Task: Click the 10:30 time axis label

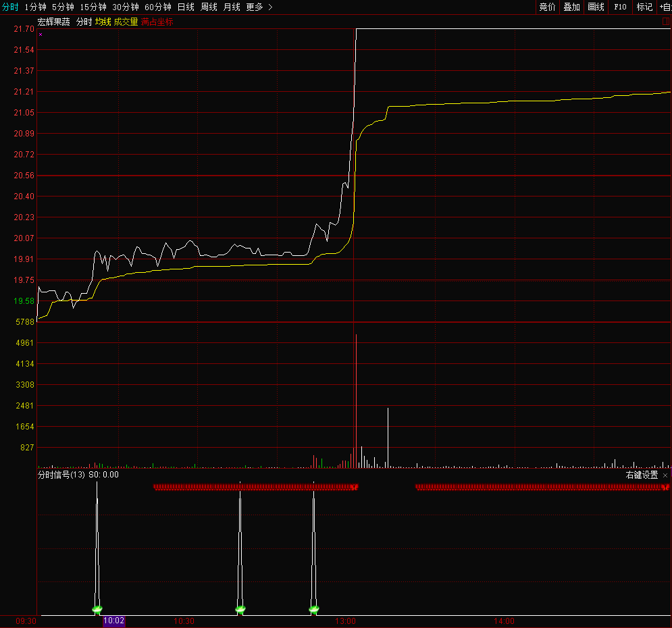Action: [184, 621]
